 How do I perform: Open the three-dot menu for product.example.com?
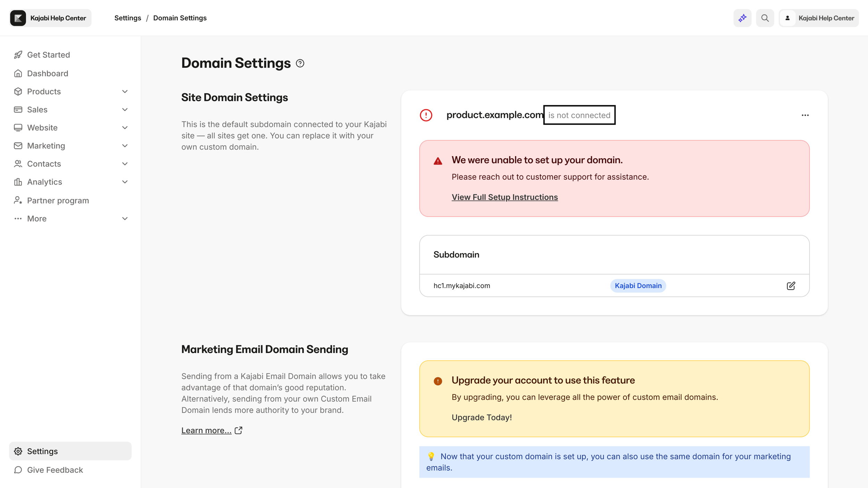(805, 115)
